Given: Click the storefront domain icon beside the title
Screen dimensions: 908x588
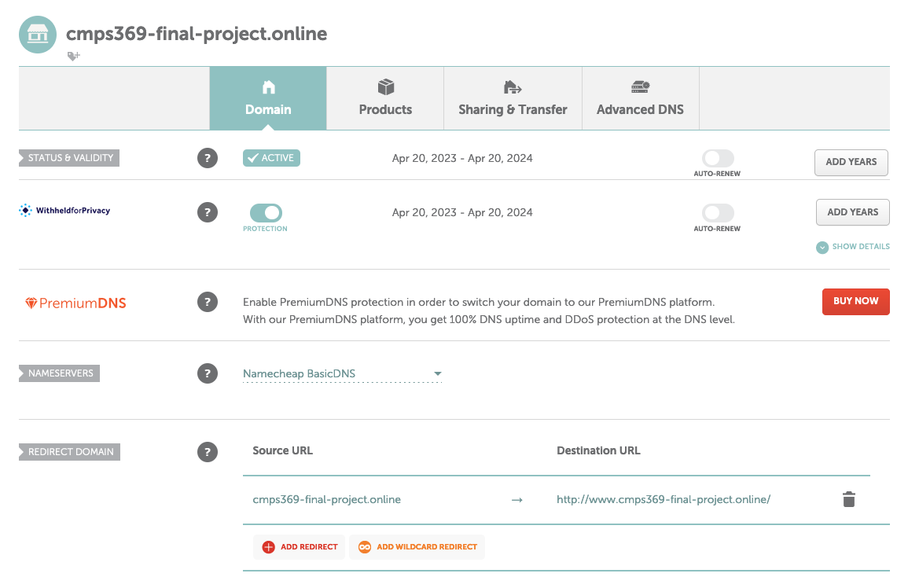Looking at the screenshot, I should tap(38, 35).
